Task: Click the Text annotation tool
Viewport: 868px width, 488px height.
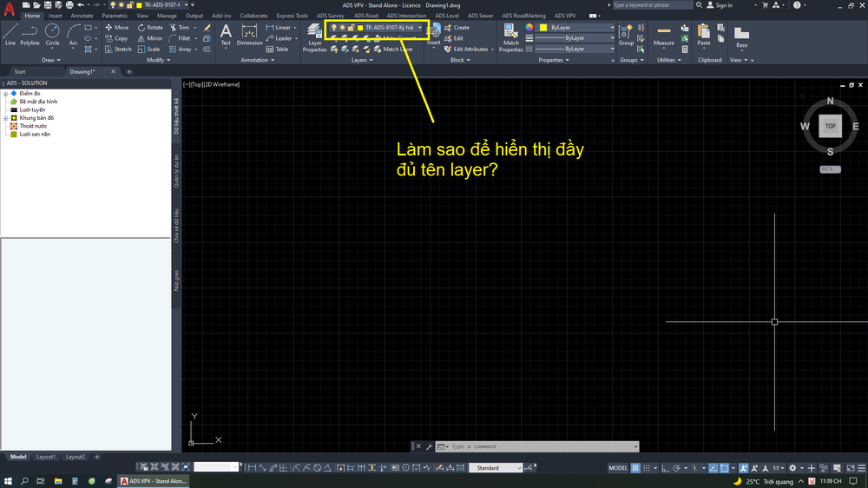Action: tap(226, 35)
